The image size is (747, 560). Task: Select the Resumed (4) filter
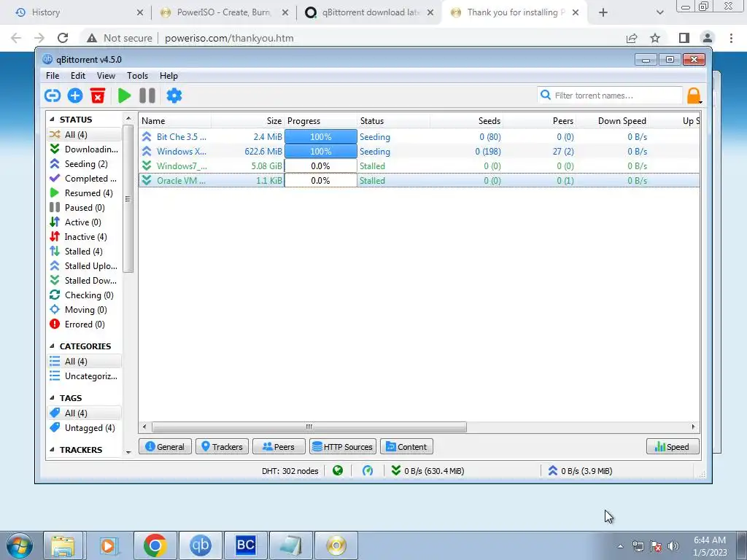(85, 192)
